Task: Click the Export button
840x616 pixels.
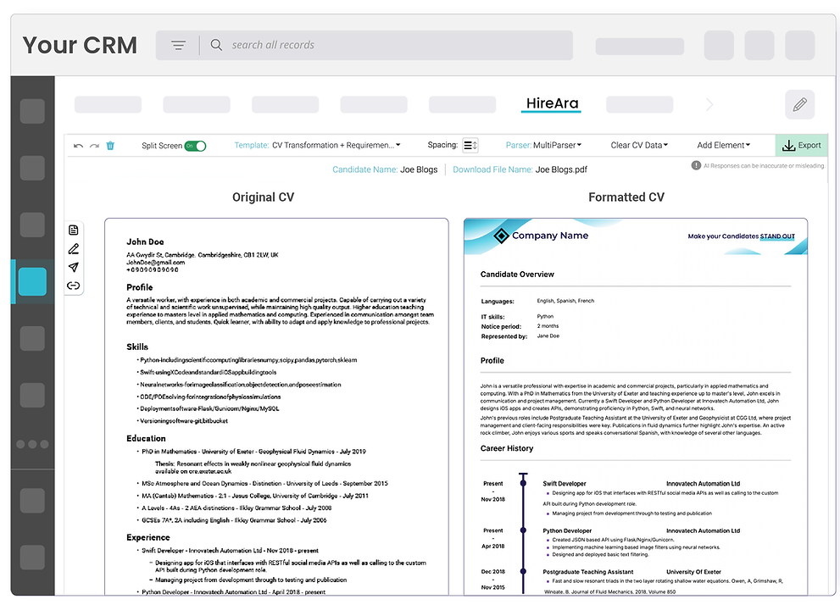Action: point(802,145)
